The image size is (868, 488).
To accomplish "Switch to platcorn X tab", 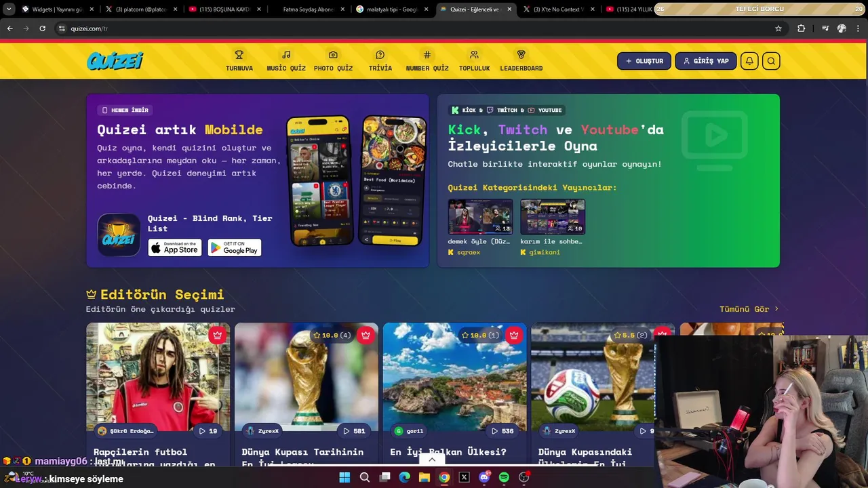I will pyautogui.click(x=140, y=9).
